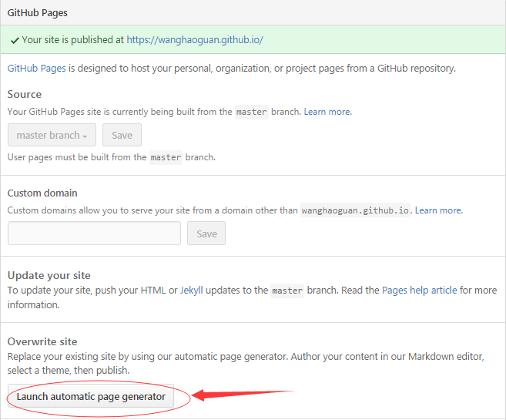Expand the master branch source dropdown

click(52, 135)
